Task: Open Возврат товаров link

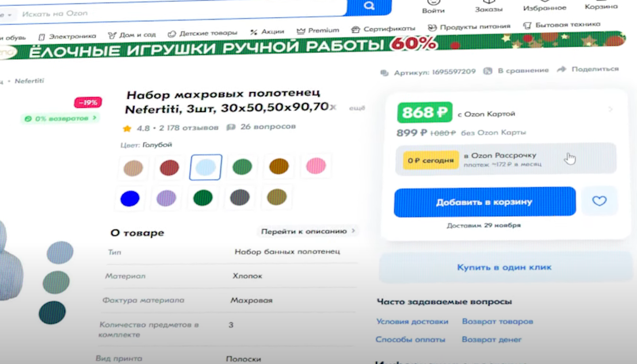Action: pos(497,321)
